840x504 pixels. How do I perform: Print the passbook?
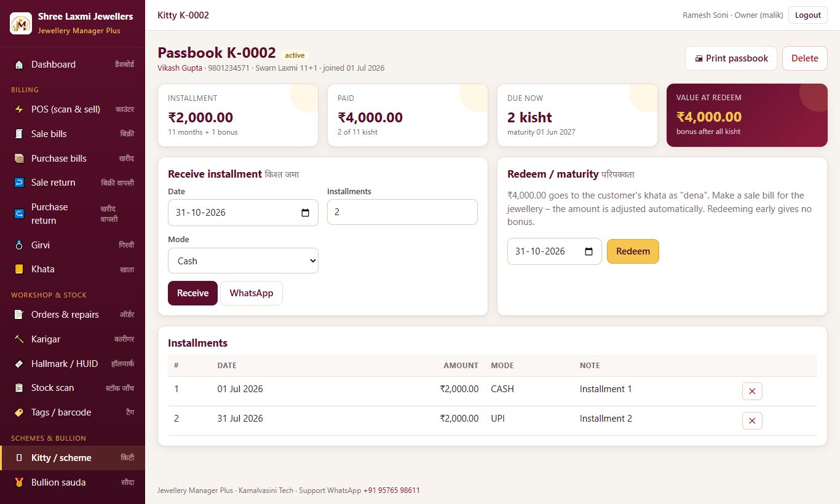[x=731, y=58]
